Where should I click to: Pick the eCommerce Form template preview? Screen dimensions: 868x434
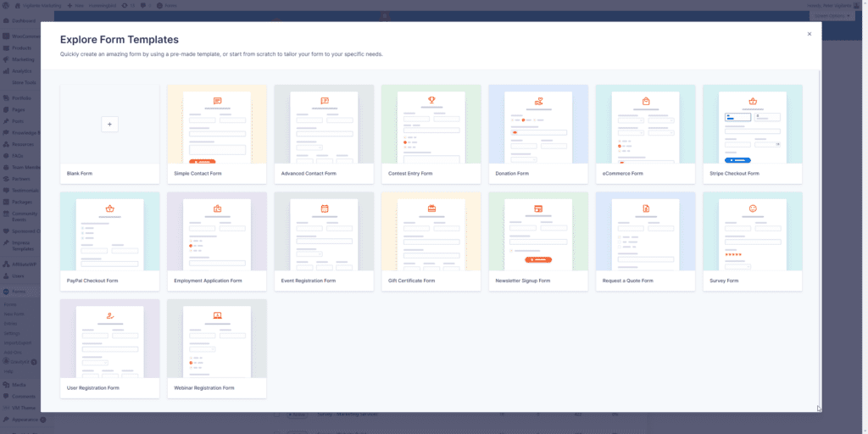[x=645, y=124]
